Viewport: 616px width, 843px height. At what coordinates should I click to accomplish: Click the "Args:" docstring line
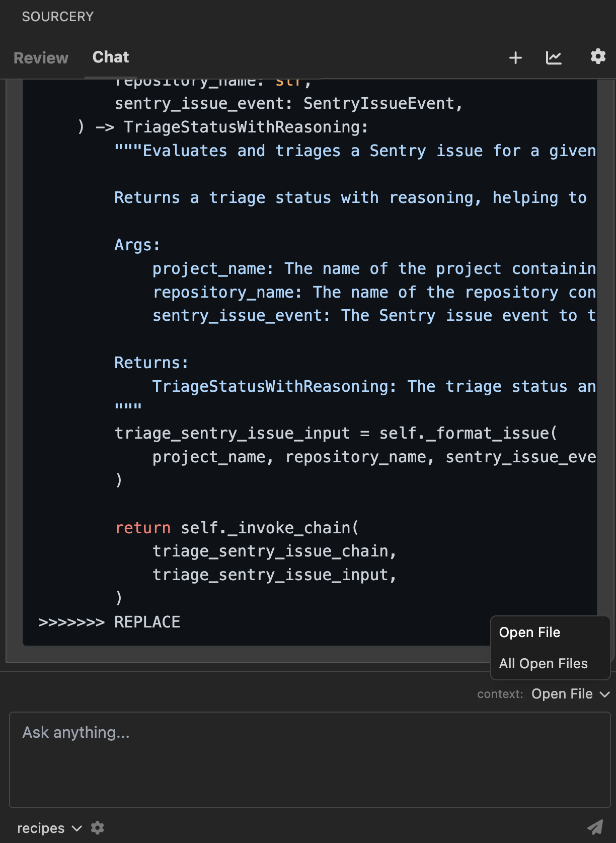(x=137, y=245)
